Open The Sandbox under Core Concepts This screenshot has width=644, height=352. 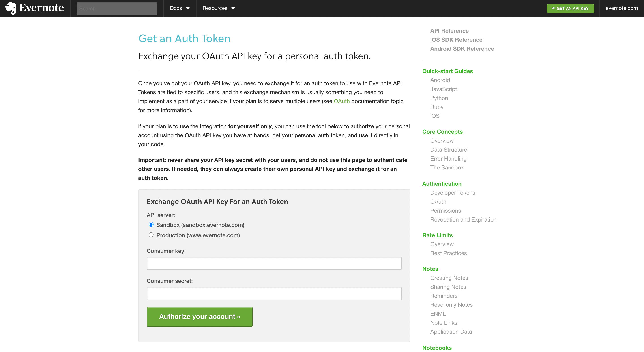447,168
